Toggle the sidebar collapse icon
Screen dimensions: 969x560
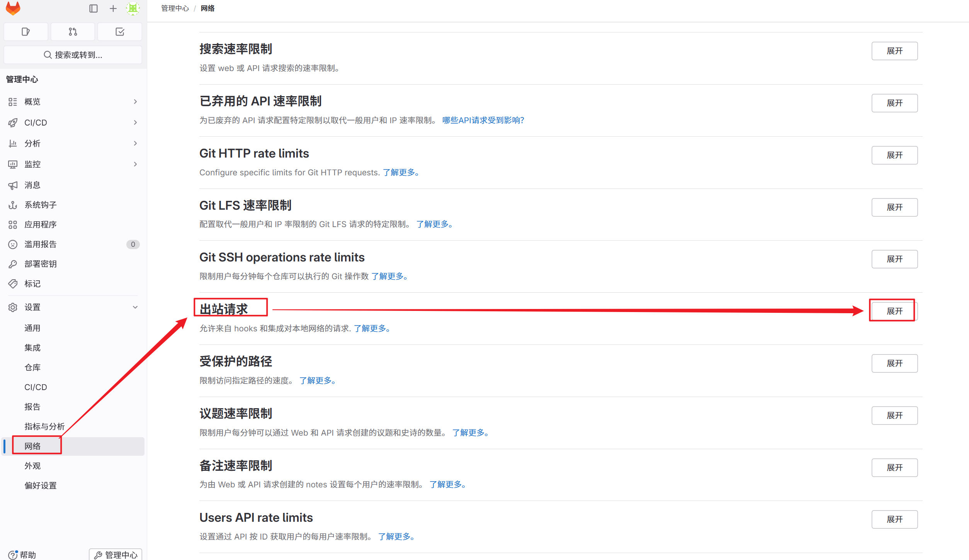pyautogui.click(x=93, y=8)
